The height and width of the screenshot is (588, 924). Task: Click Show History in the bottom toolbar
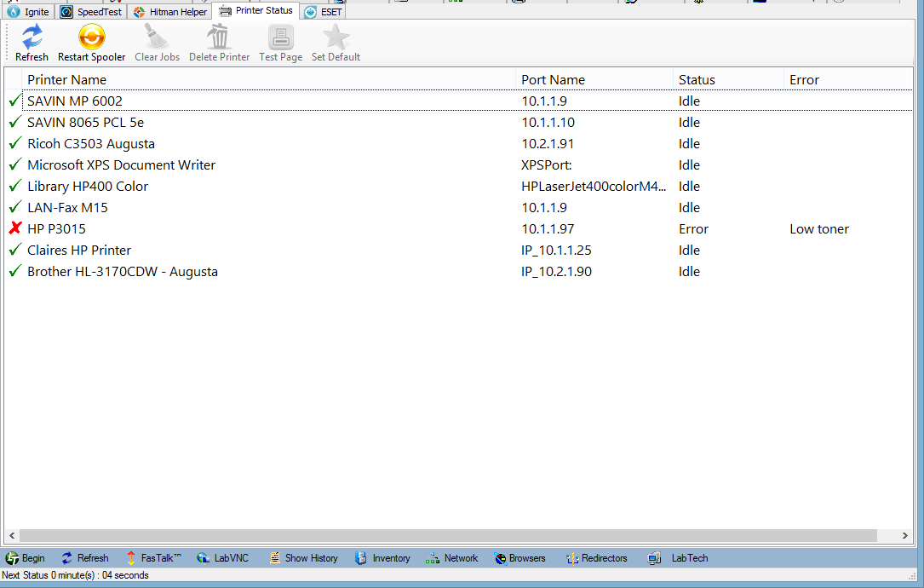coord(303,558)
